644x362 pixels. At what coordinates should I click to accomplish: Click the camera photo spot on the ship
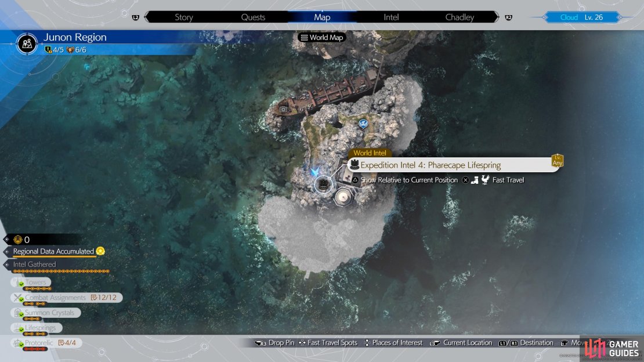point(283,109)
